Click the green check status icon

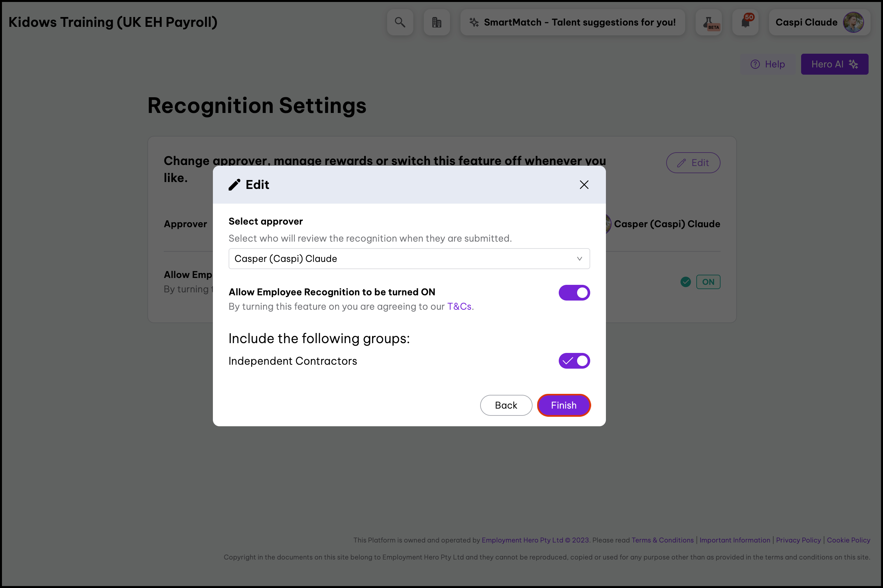(686, 282)
